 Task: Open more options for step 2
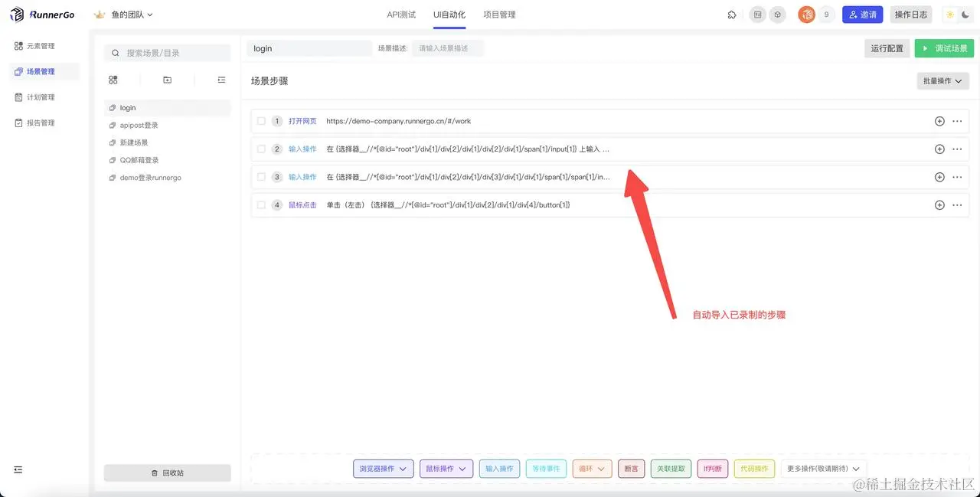(957, 149)
